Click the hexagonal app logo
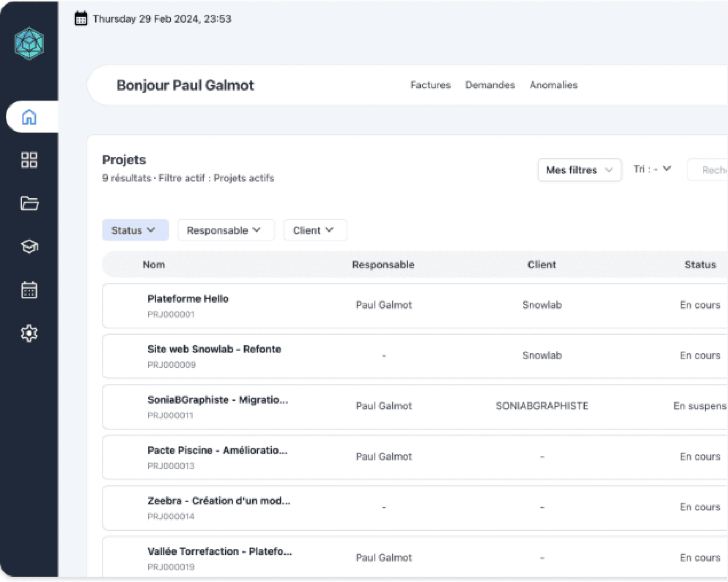The image size is (728, 582). coord(29,44)
